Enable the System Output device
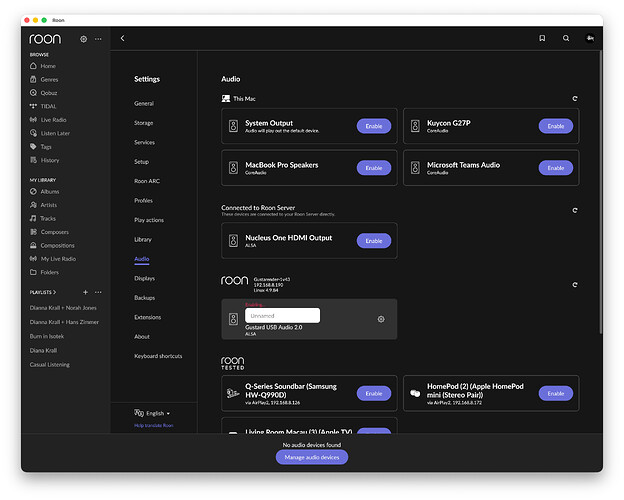Viewport: 624px width, 500px height. pos(374,126)
